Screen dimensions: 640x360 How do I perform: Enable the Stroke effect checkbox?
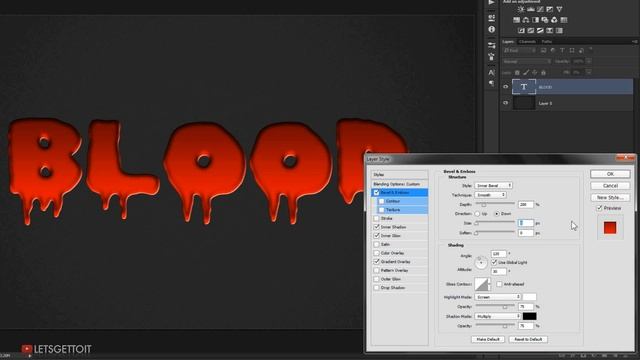(x=376, y=218)
